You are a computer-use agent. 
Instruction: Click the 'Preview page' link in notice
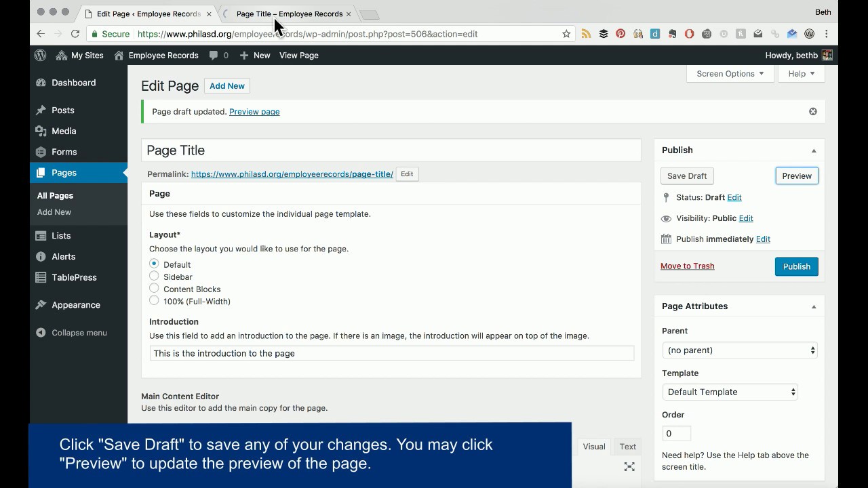(x=254, y=112)
